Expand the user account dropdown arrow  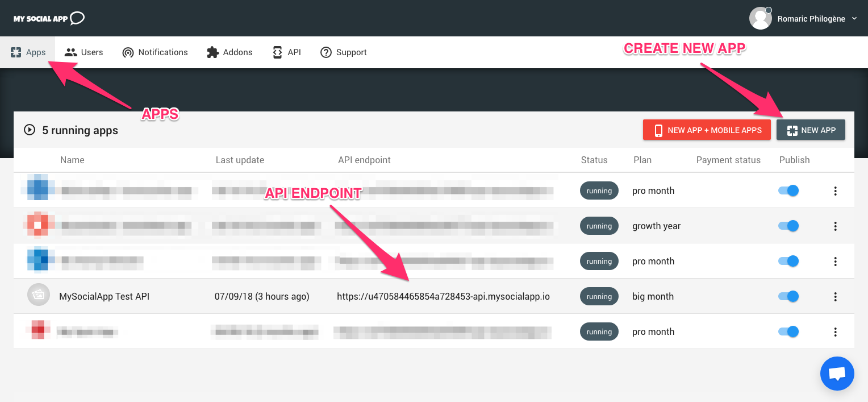click(854, 19)
